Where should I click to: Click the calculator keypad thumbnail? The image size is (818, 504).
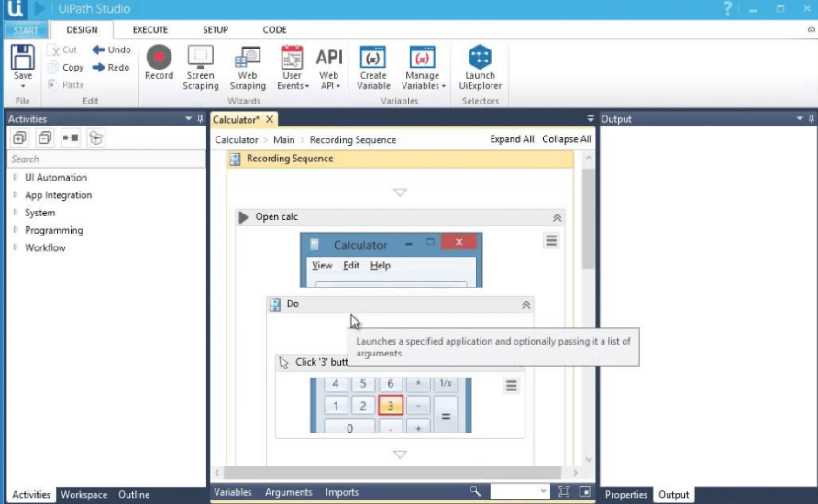pos(391,406)
